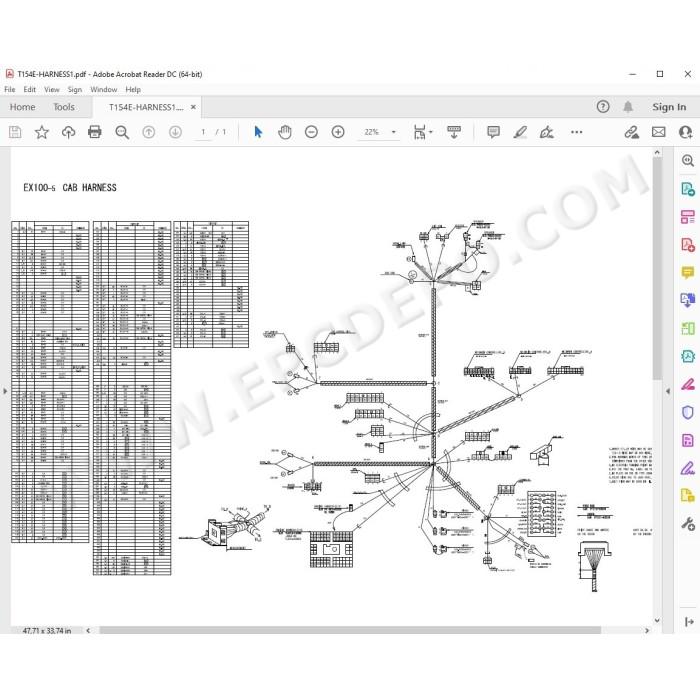This screenshot has height=700, width=700.
Task: Click the Save file icon
Action: click(x=15, y=132)
